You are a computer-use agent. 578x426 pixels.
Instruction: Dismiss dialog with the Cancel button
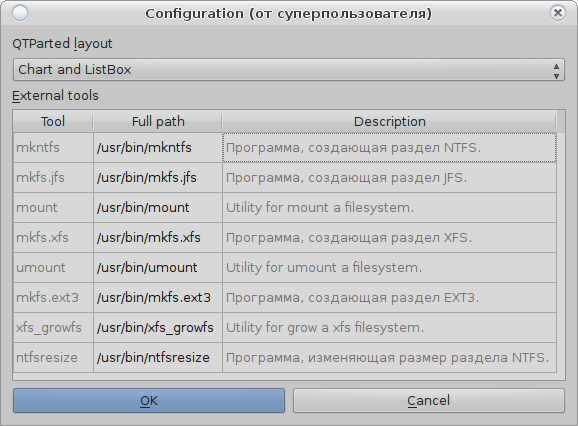[429, 401]
